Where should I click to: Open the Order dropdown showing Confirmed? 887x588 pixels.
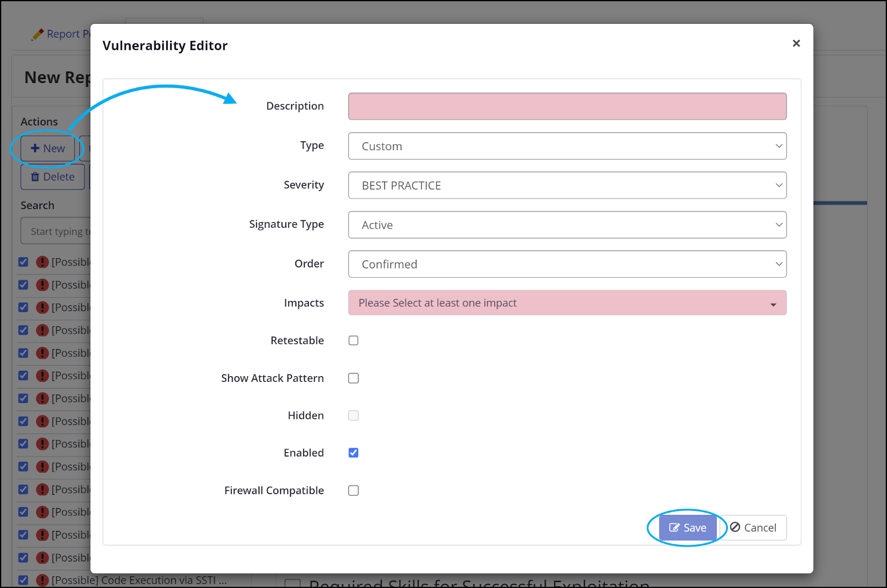coord(567,264)
